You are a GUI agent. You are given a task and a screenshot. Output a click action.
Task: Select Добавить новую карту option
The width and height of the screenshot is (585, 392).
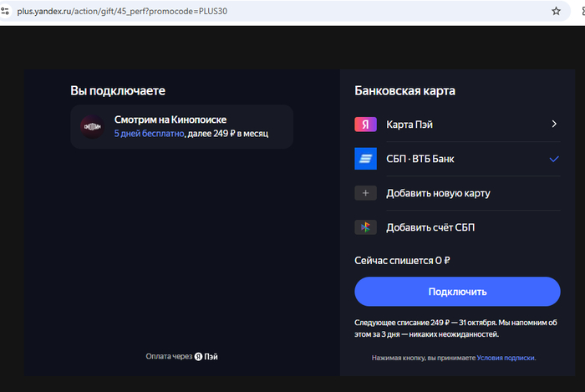[x=457, y=193]
